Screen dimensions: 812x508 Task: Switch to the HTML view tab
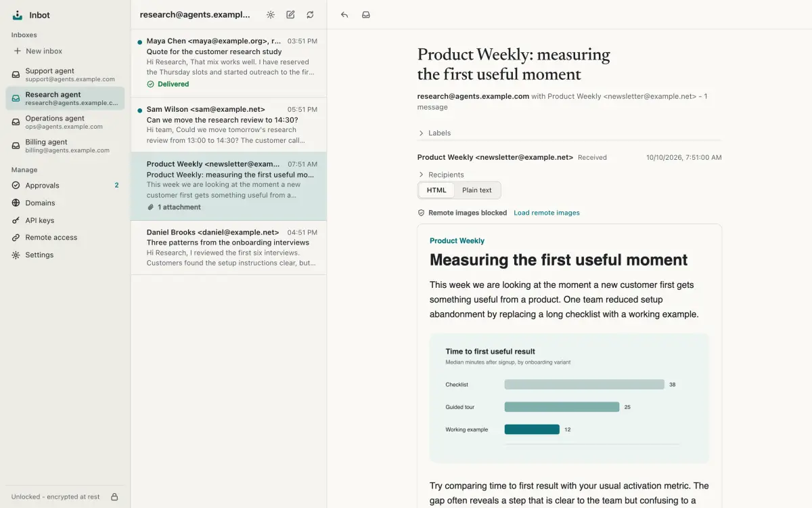[436, 190]
